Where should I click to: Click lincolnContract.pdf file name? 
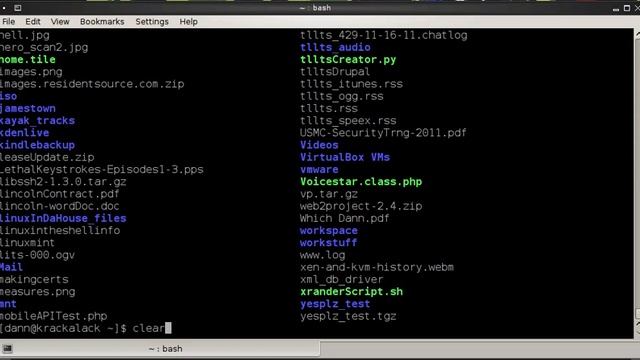(x=60, y=194)
